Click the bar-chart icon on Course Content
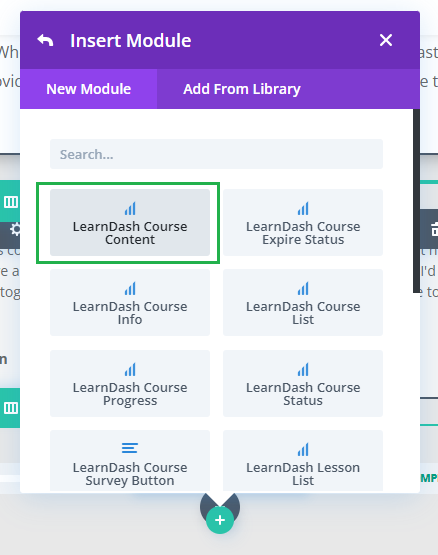 click(130, 208)
